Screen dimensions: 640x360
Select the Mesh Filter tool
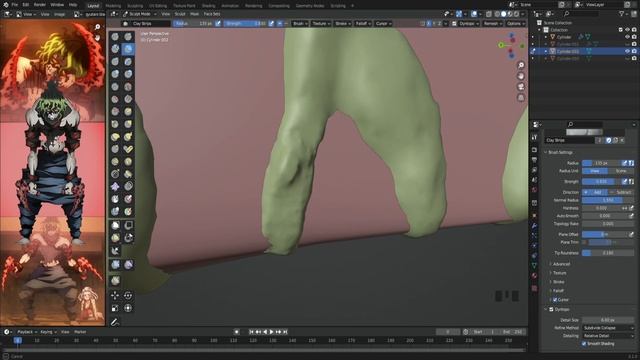pyautogui.click(x=116, y=264)
